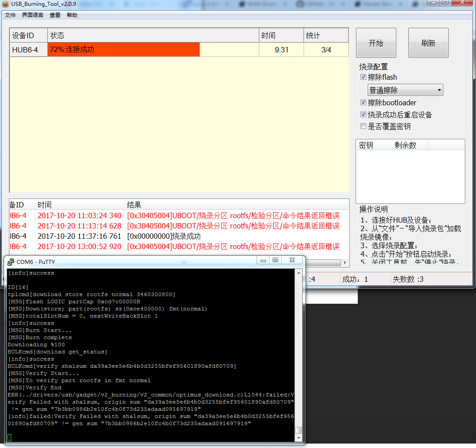The height and width of the screenshot is (448, 476).
Task: Click the 72% burning progress bar
Action: pos(124,50)
